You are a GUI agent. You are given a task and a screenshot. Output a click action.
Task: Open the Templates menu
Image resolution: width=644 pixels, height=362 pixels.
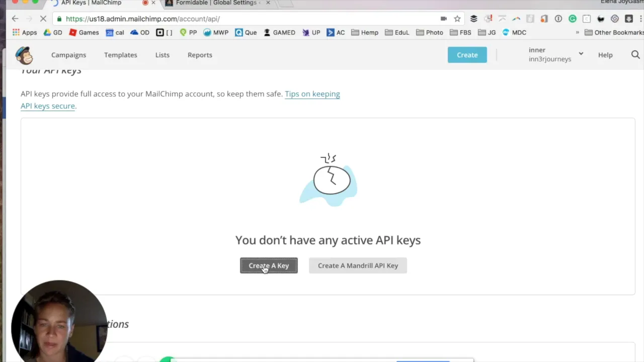click(120, 55)
